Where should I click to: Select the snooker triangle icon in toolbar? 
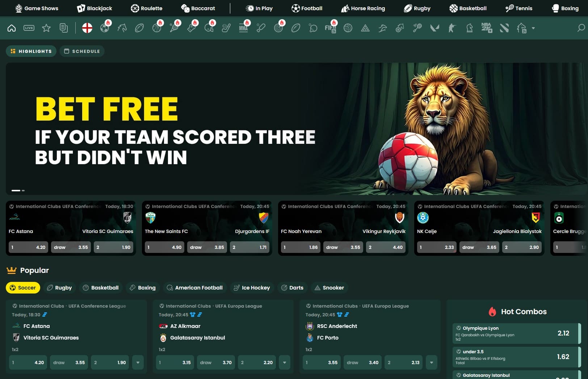tap(365, 28)
